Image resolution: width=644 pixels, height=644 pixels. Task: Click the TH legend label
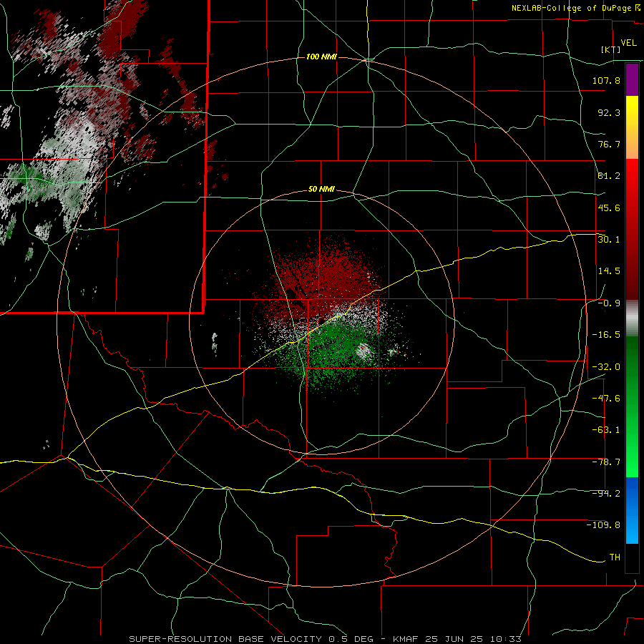615,557
